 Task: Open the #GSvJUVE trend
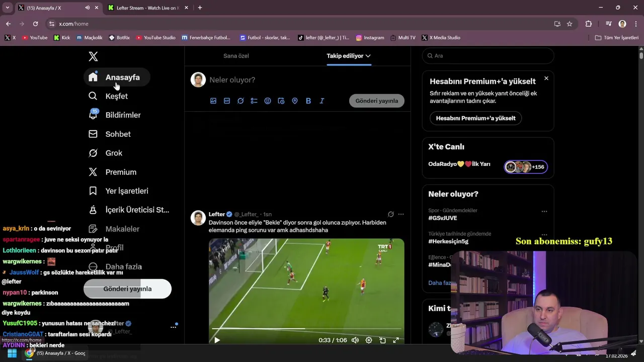click(443, 218)
